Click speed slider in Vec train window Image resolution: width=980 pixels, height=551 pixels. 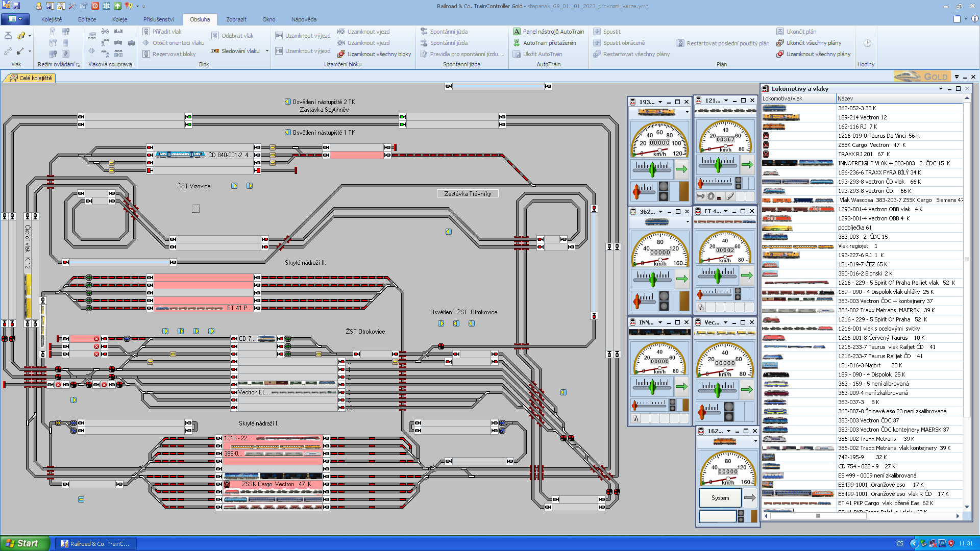tap(718, 389)
